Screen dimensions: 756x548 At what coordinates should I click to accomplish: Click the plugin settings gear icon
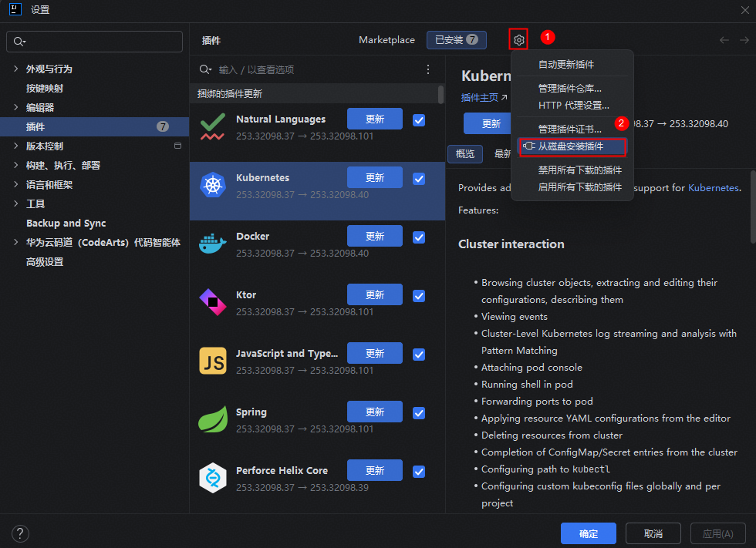[x=518, y=40]
